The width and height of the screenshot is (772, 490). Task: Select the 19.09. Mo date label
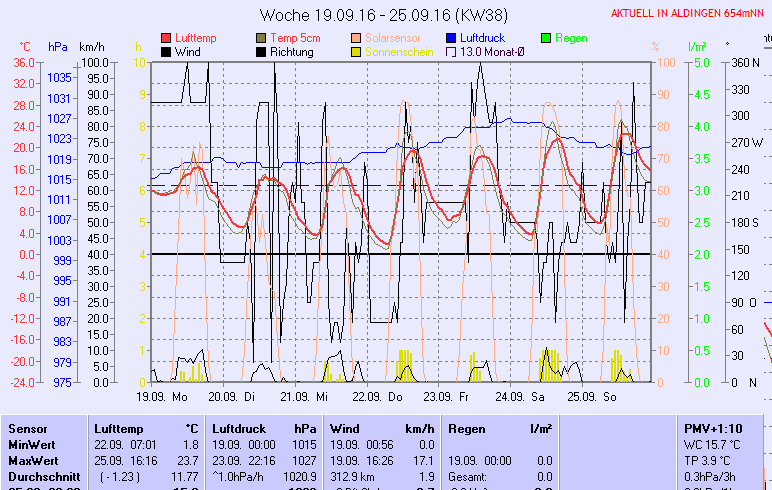pyautogui.click(x=161, y=397)
